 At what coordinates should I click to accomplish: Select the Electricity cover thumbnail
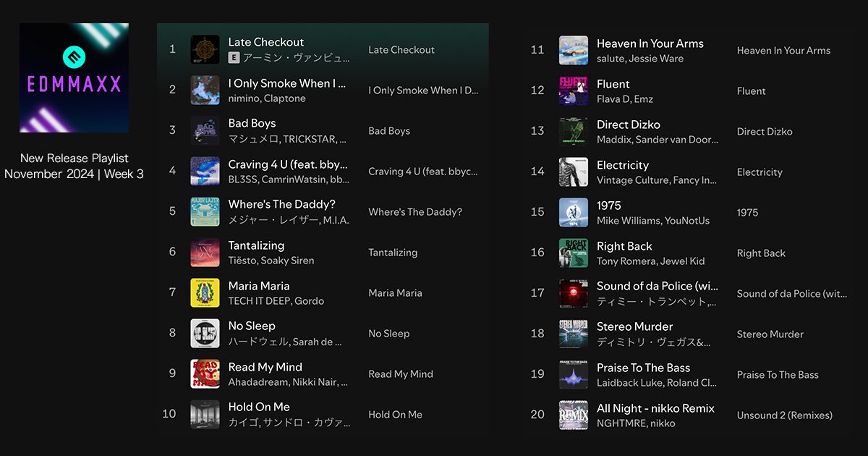pyautogui.click(x=574, y=172)
